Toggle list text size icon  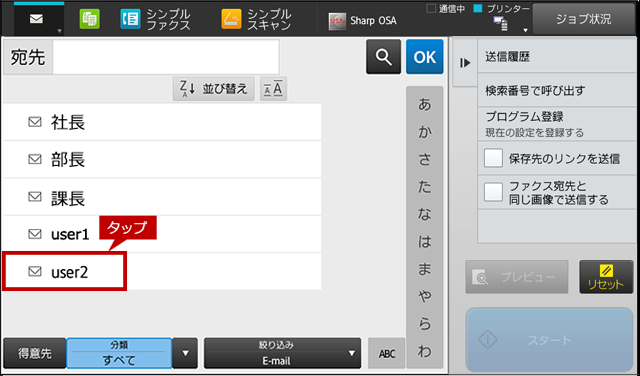click(x=273, y=89)
